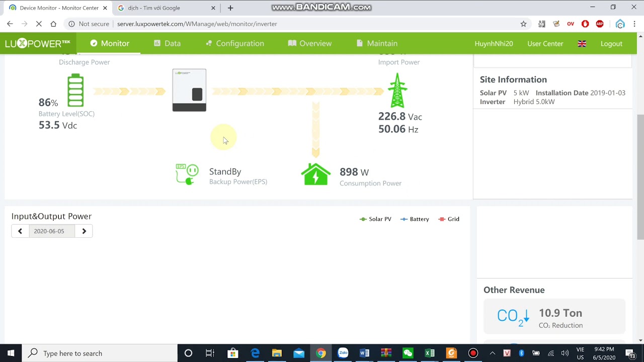Close the Google search tab
The width and height of the screenshot is (644, 362).
click(213, 8)
